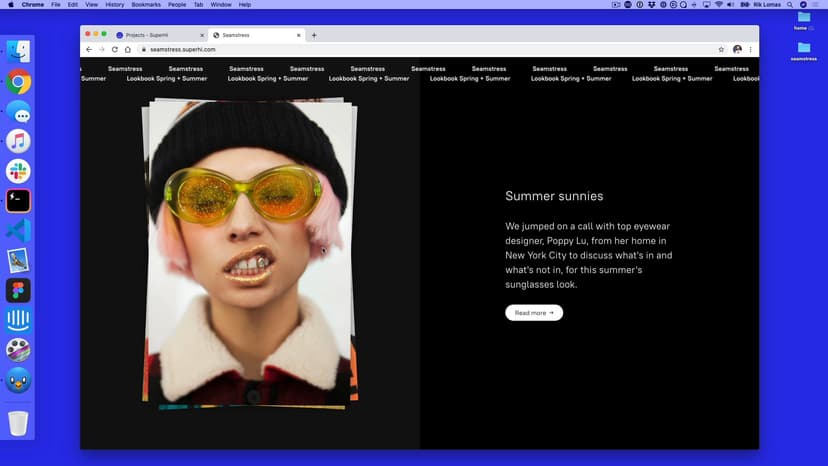Open the History menu
828x466 pixels.
click(114, 5)
